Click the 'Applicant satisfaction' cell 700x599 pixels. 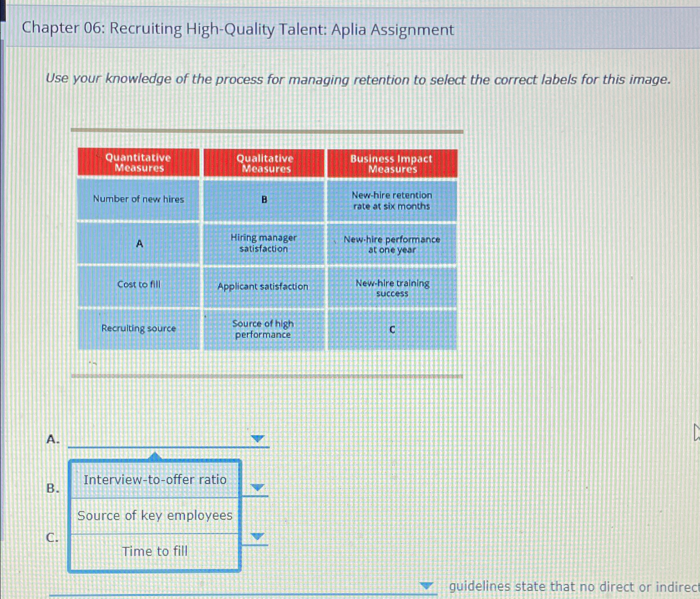264,287
